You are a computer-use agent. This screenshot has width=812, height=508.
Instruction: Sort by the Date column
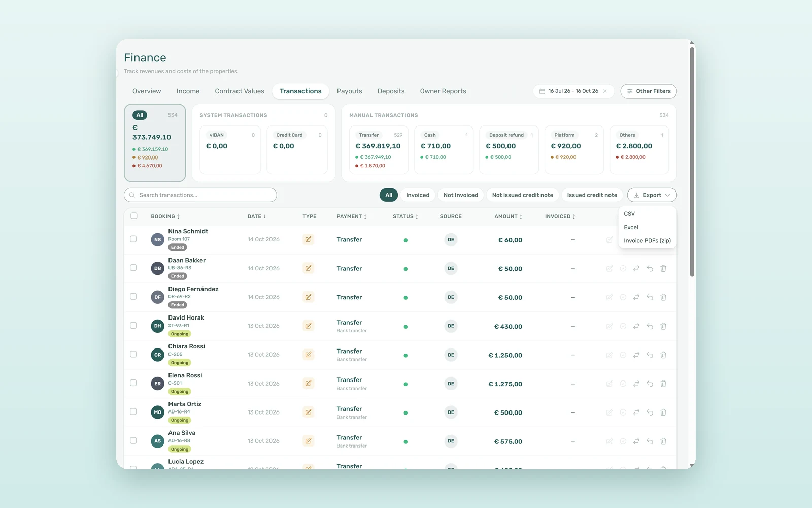tap(256, 216)
